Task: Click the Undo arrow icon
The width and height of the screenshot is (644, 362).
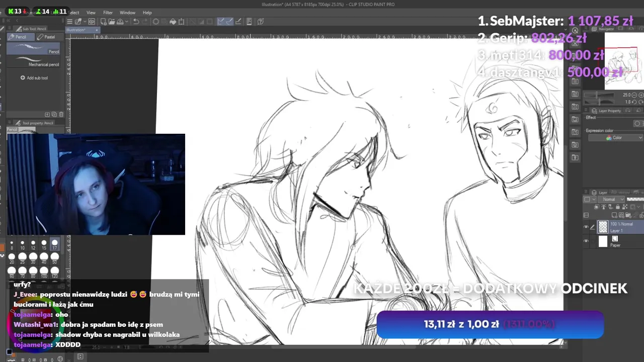Action: pos(136,22)
